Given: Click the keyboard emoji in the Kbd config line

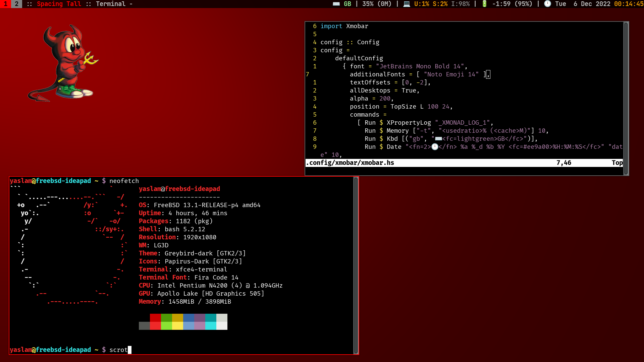Looking at the screenshot, I should click(438, 139).
